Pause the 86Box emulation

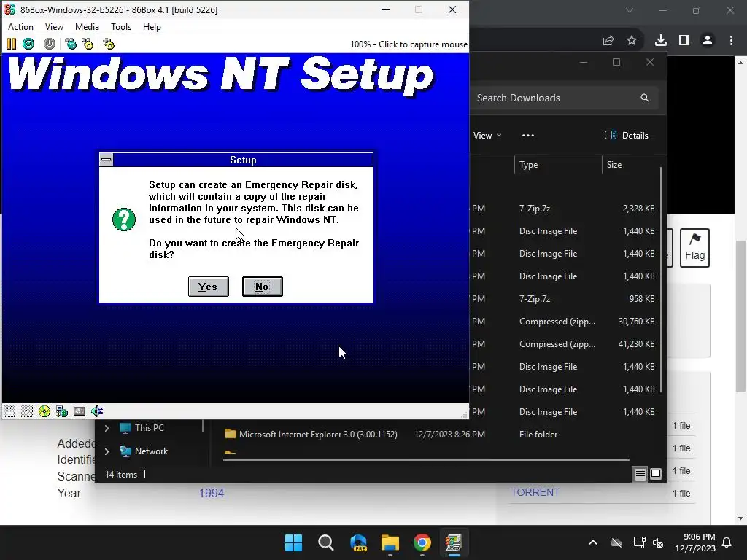coord(12,44)
